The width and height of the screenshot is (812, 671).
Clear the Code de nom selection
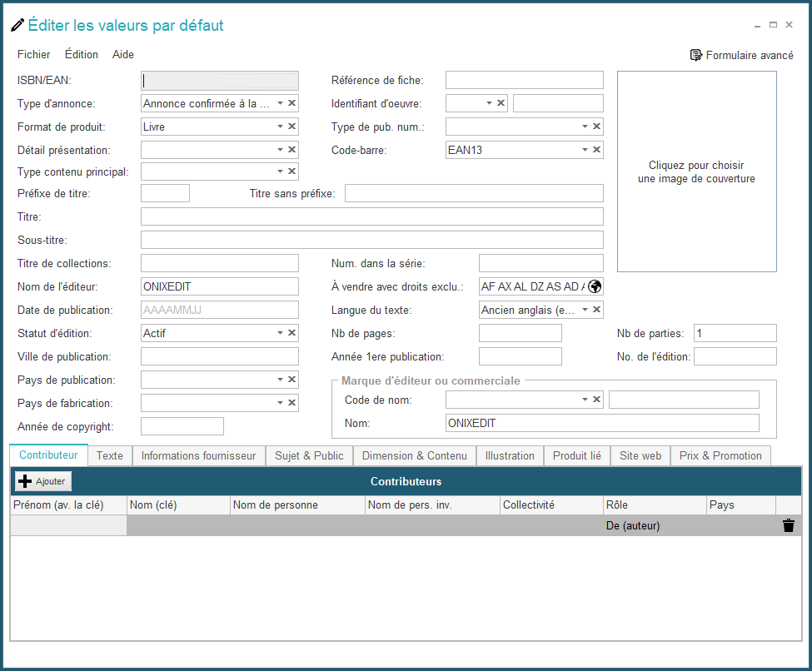[x=596, y=400]
